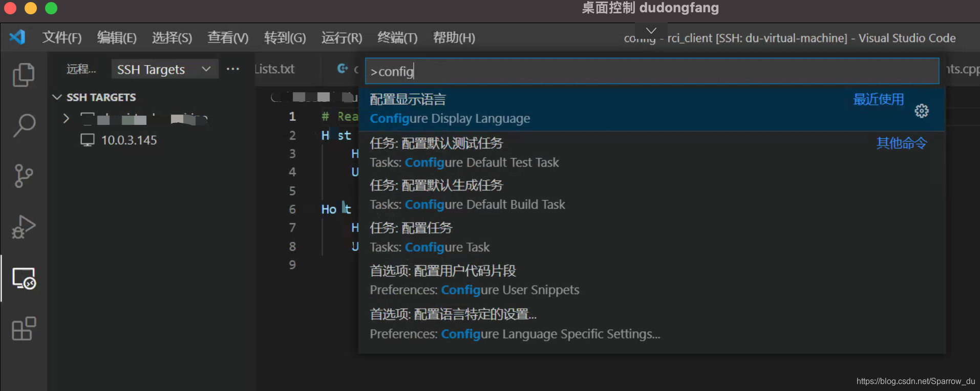
Task: Switch to the Lists.txt editor tab
Action: point(275,69)
